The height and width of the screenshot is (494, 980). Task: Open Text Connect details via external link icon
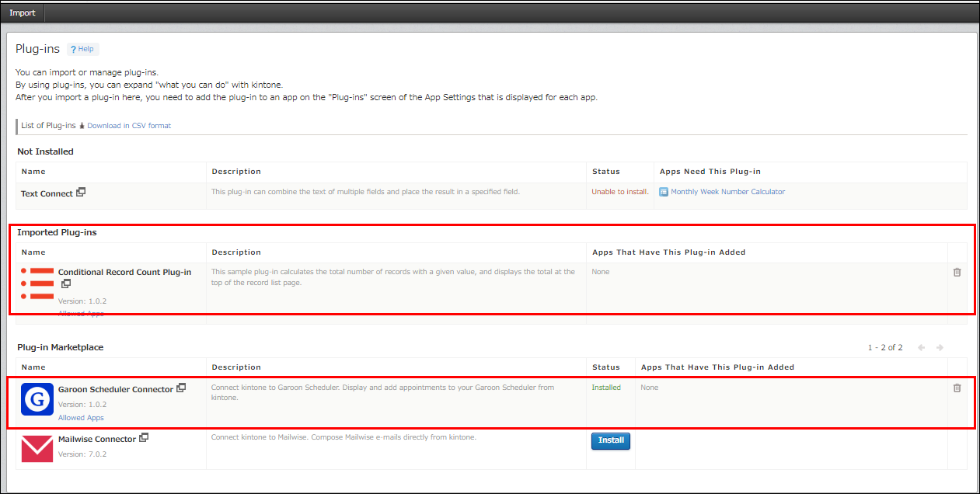[80, 190]
